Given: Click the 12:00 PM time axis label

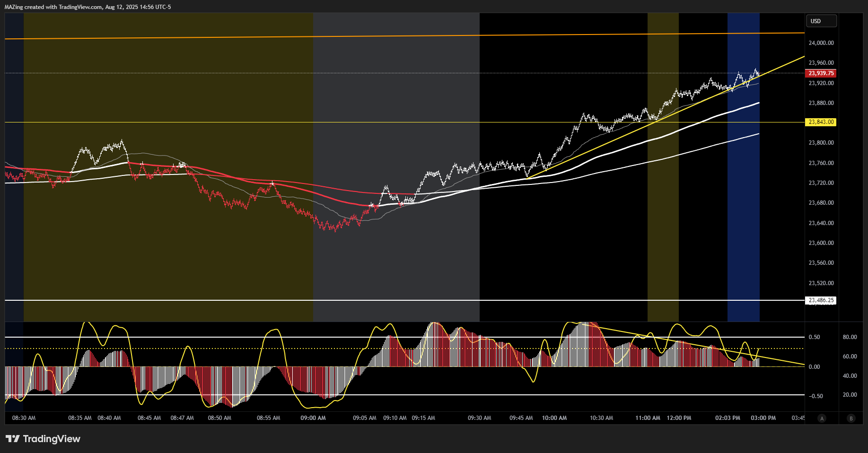Looking at the screenshot, I should pos(679,418).
